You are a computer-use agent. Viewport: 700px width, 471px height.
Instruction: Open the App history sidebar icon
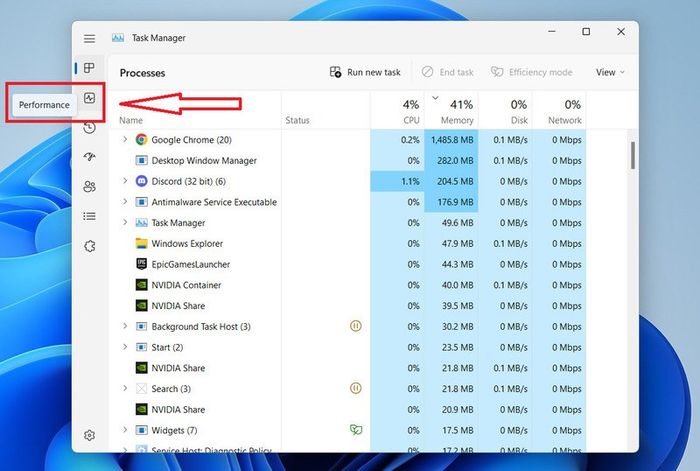(90, 127)
